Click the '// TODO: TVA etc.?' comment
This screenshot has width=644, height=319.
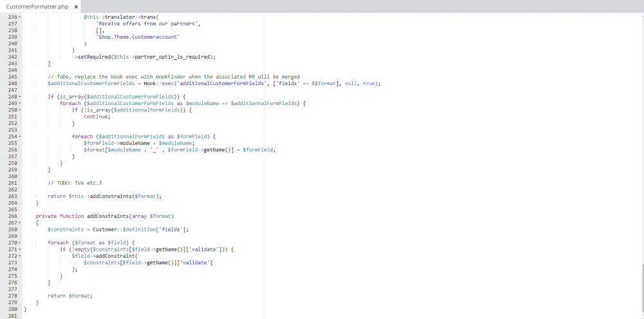[75, 183]
